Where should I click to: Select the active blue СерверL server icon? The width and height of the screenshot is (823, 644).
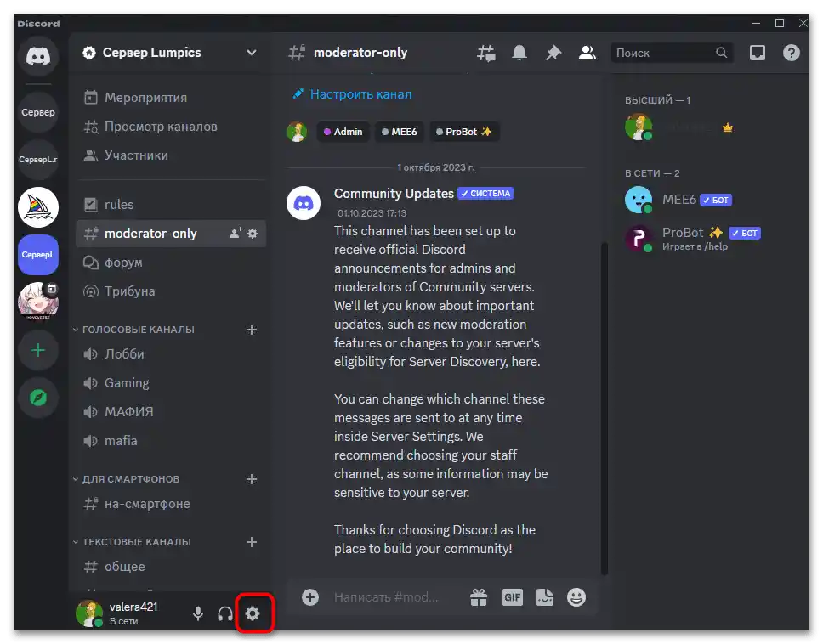point(37,255)
